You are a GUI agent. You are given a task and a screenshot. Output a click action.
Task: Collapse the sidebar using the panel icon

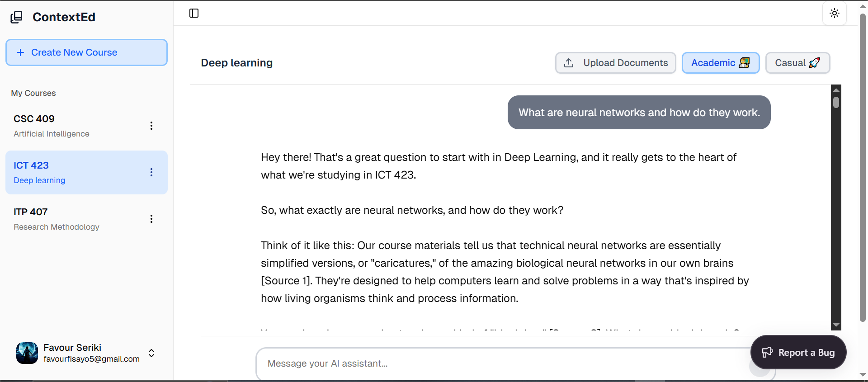(x=193, y=13)
